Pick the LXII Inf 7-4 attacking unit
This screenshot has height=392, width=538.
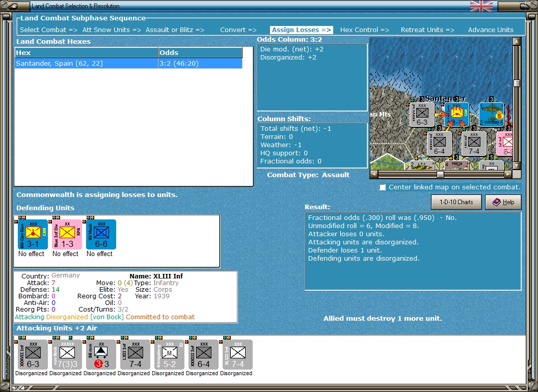coord(135,355)
